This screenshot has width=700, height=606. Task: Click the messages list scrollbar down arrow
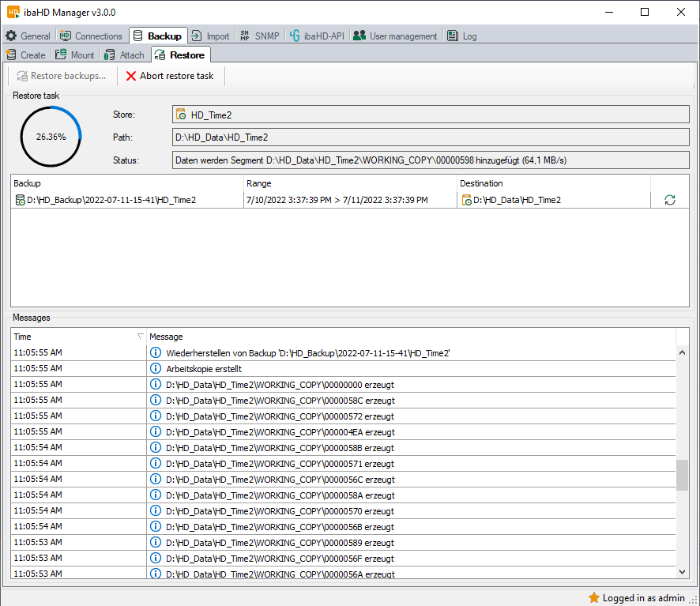683,571
